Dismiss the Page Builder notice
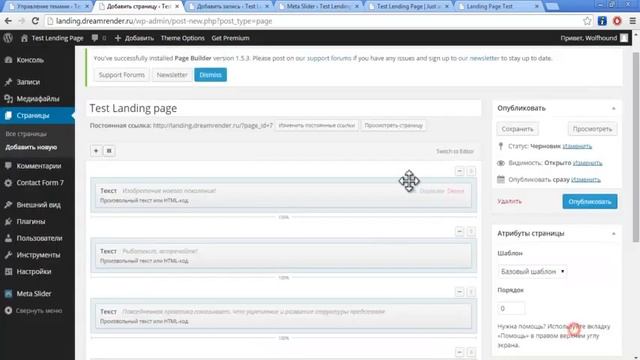The height and width of the screenshot is (360, 640). tap(210, 75)
